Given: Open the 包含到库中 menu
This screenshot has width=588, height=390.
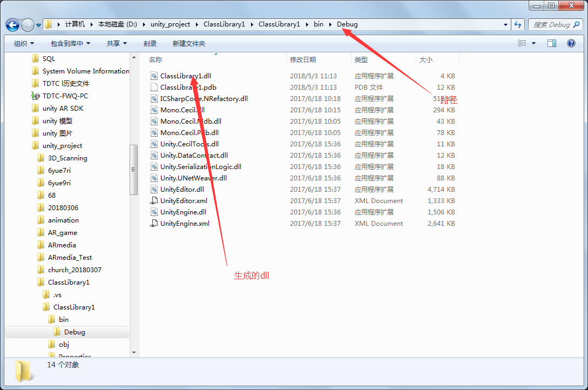Looking at the screenshot, I should [x=70, y=44].
